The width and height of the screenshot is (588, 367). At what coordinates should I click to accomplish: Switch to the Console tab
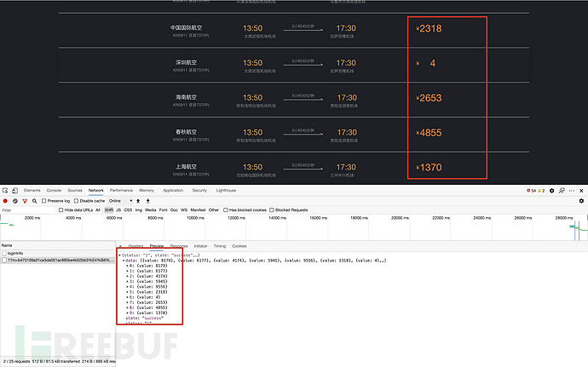tap(54, 191)
